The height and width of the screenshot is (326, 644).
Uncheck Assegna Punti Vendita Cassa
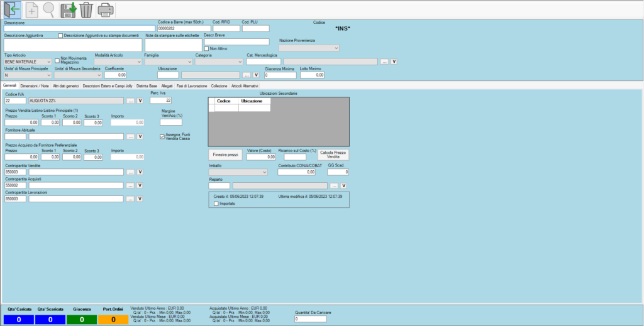click(x=162, y=136)
